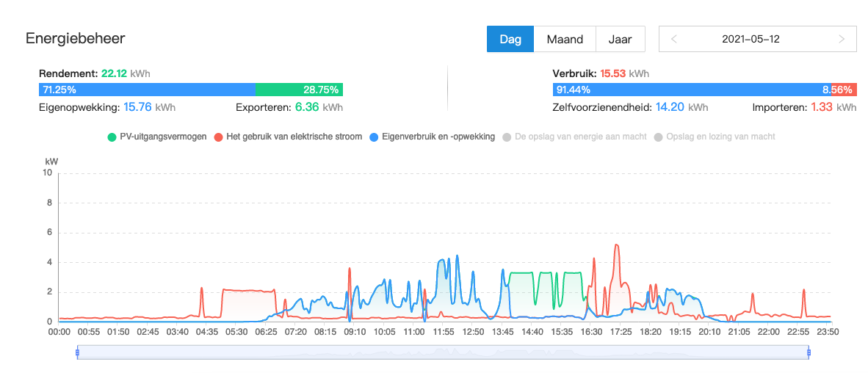Click the next day arrow
This screenshot has width=868, height=373.
(x=842, y=40)
